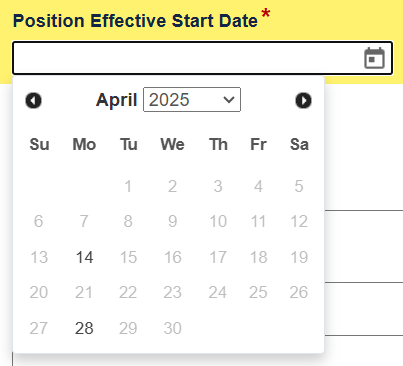This screenshot has width=403, height=366.
Task: Click the disabled date 12
Action: click(x=299, y=221)
